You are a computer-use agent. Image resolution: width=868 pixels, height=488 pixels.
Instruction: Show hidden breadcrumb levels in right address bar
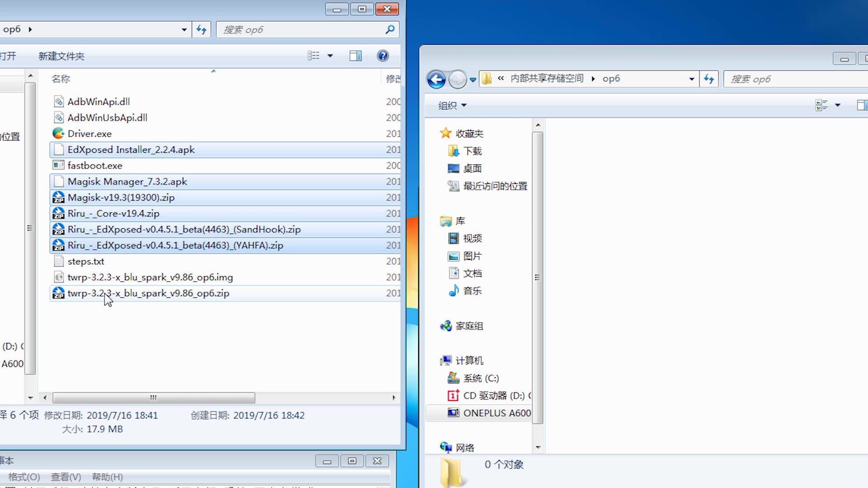500,78
